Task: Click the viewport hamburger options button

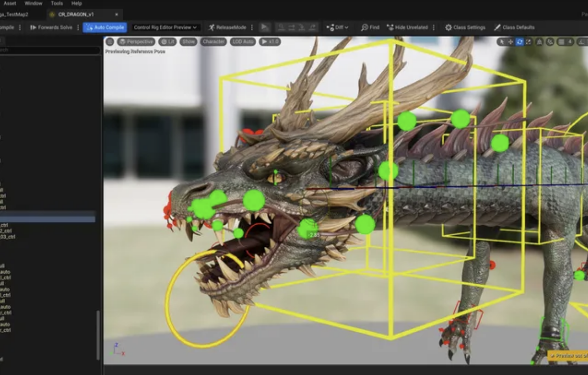Action: pyautogui.click(x=110, y=42)
